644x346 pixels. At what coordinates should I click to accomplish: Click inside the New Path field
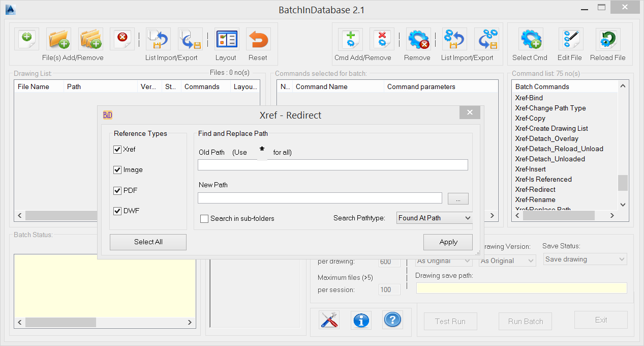[319, 197]
